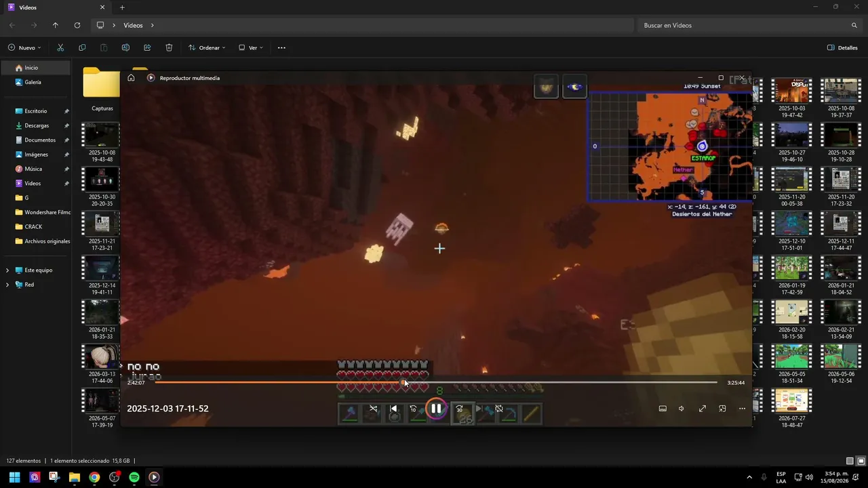Pause the video in the media player

pyautogui.click(x=436, y=408)
